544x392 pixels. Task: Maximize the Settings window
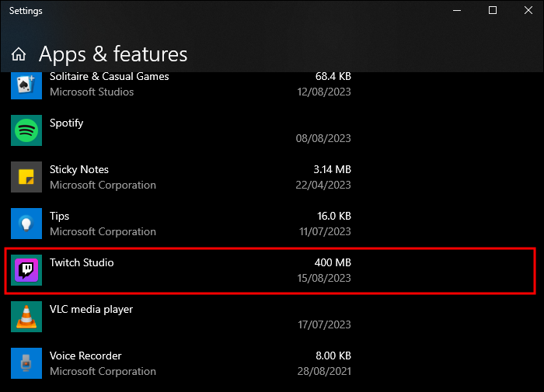493,11
